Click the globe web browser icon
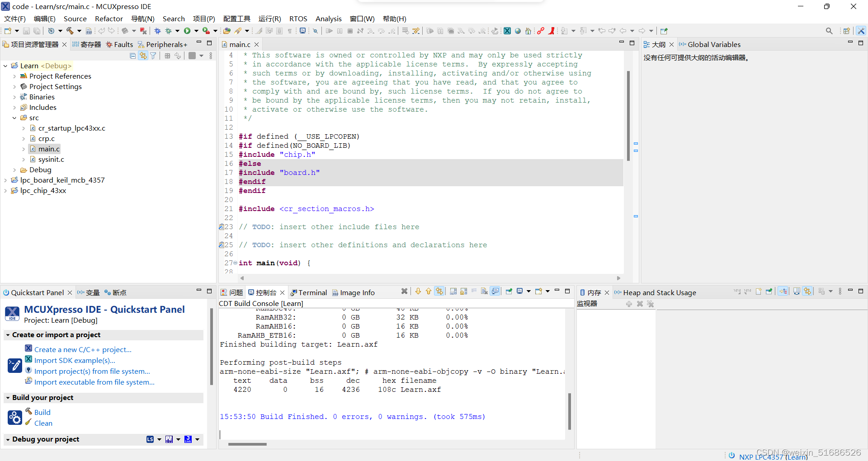 tap(518, 31)
